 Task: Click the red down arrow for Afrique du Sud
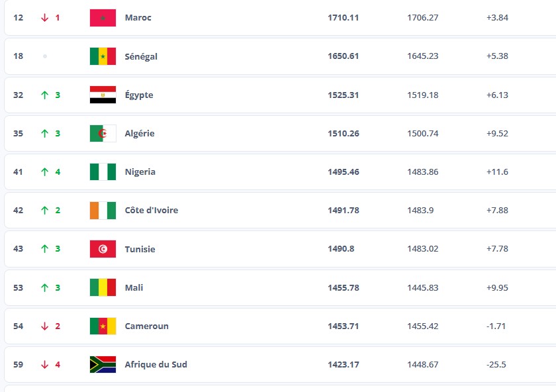point(44,364)
